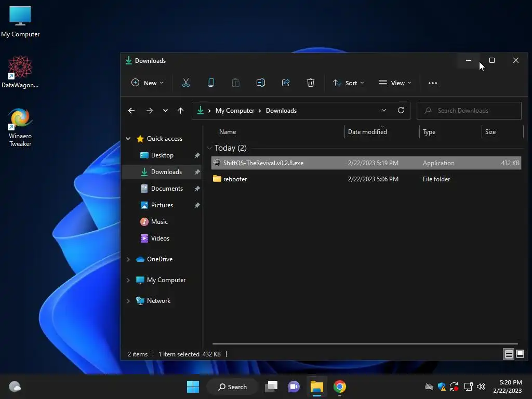This screenshot has width=532, height=399.
Task: Click the horizontal scrollbar in file list
Action: point(365,344)
